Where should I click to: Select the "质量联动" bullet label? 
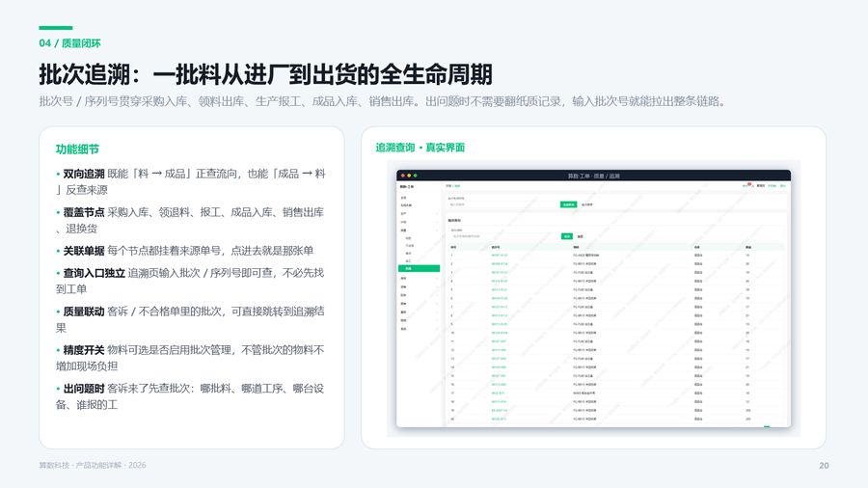[84, 312]
